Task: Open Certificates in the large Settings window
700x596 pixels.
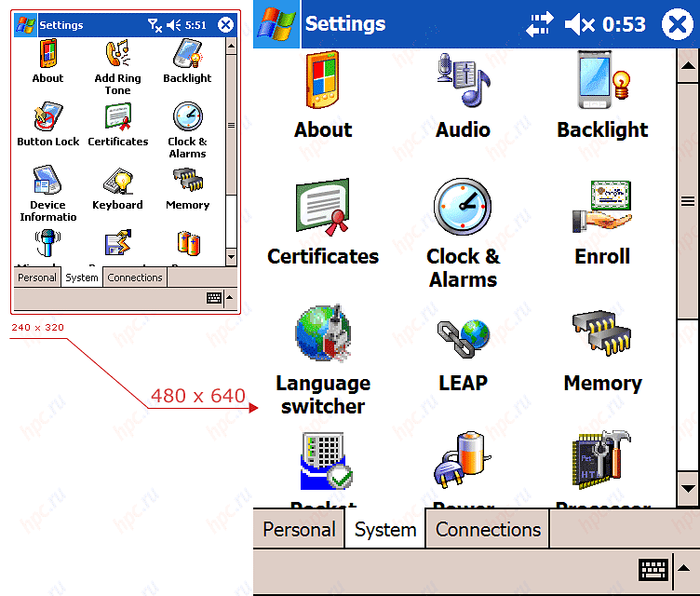Action: click(x=323, y=222)
